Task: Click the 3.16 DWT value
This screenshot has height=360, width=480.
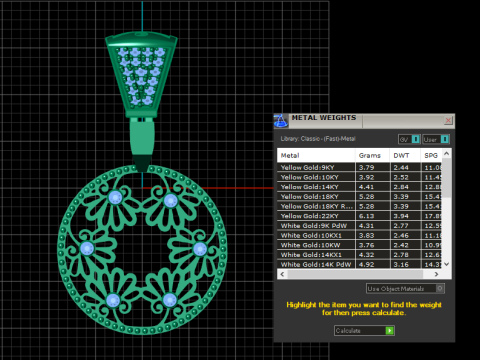Action: pos(401,264)
